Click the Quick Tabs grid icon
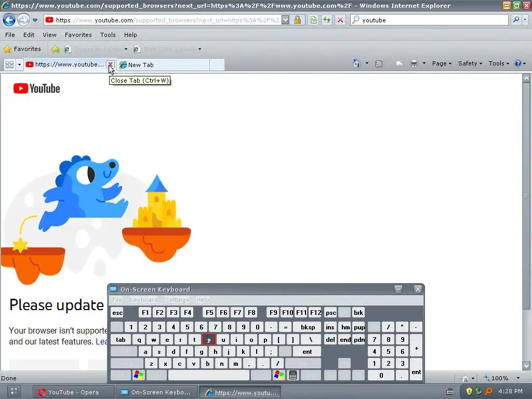 [x=9, y=64]
